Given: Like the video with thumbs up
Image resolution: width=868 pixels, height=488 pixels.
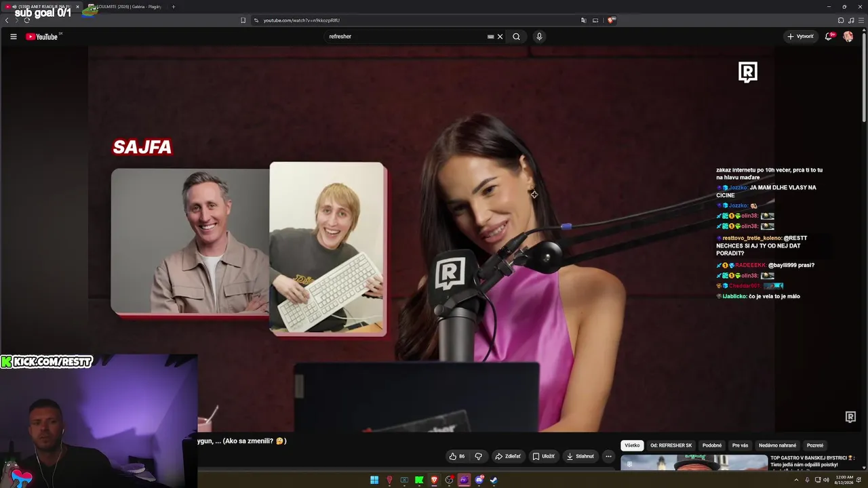Looking at the screenshot, I should [x=457, y=456].
